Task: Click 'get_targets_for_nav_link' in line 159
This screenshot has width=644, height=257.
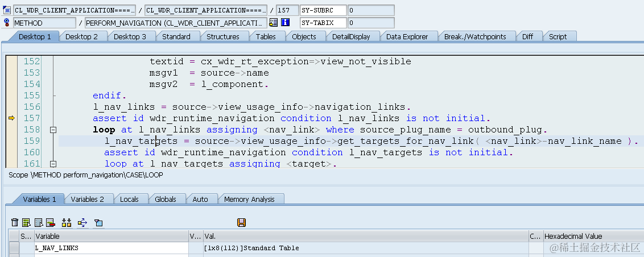Action: [x=405, y=141]
